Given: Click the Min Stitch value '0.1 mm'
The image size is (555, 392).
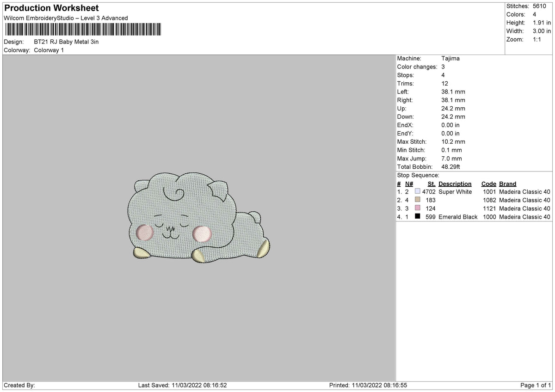Looking at the screenshot, I should (452, 150).
